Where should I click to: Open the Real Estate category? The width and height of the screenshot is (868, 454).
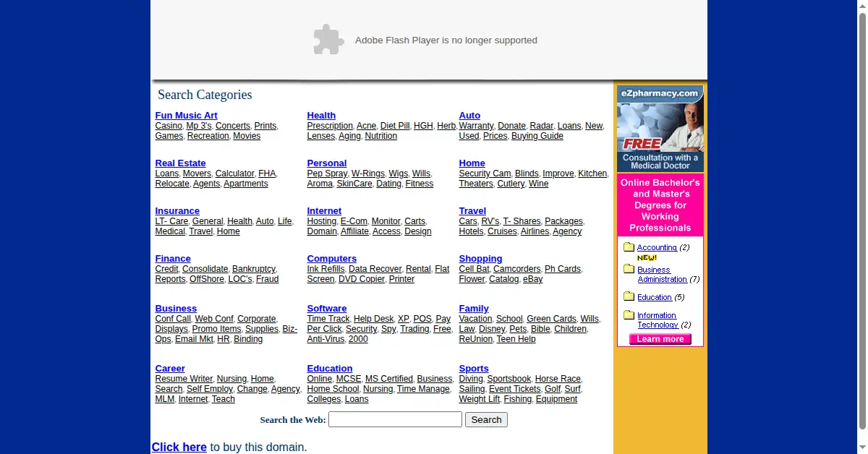click(x=180, y=163)
